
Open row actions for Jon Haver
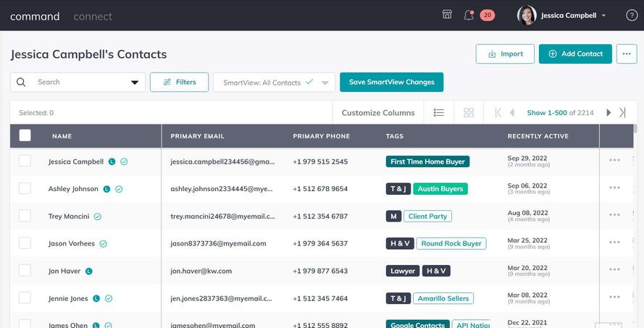tap(614, 269)
